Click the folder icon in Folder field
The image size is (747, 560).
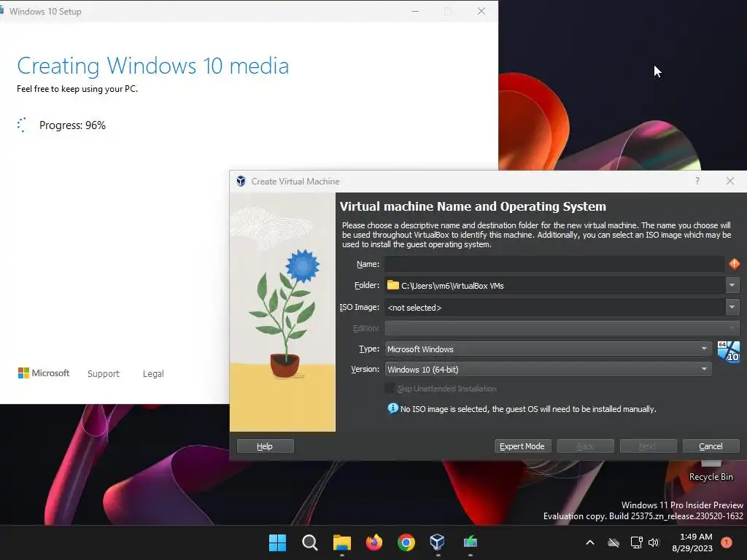click(393, 285)
